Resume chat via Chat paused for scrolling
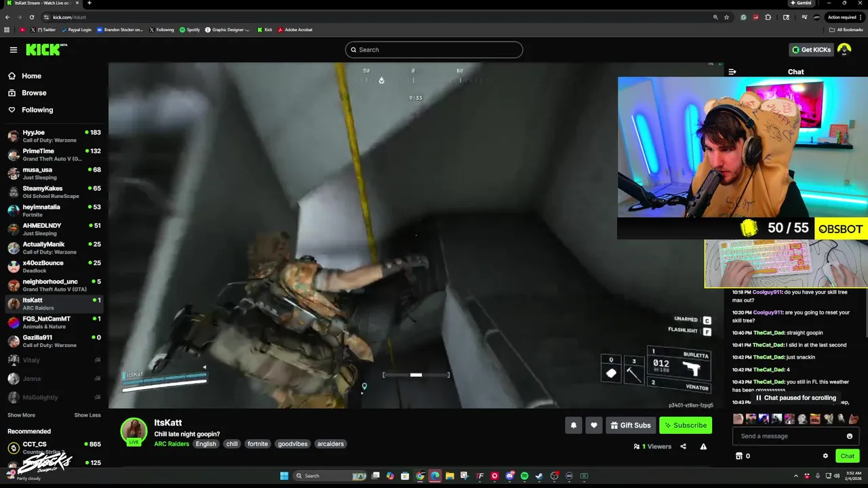 [795, 398]
